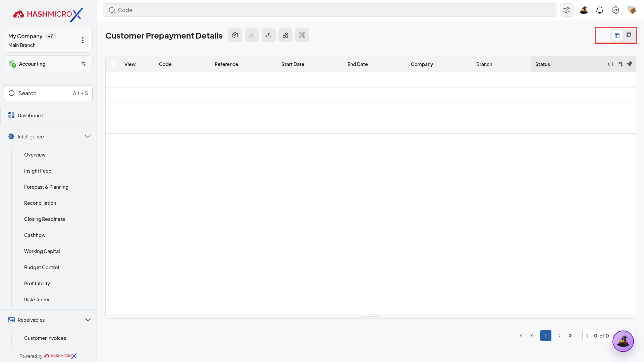Screen dimensions: 644x362
Task: Click the download icon in the toolbar
Action: click(252, 35)
